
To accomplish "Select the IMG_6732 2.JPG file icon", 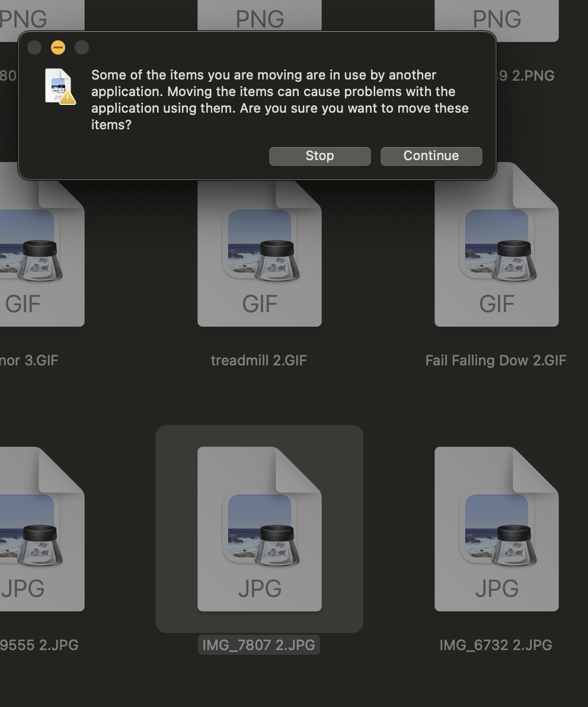I will coord(497,529).
